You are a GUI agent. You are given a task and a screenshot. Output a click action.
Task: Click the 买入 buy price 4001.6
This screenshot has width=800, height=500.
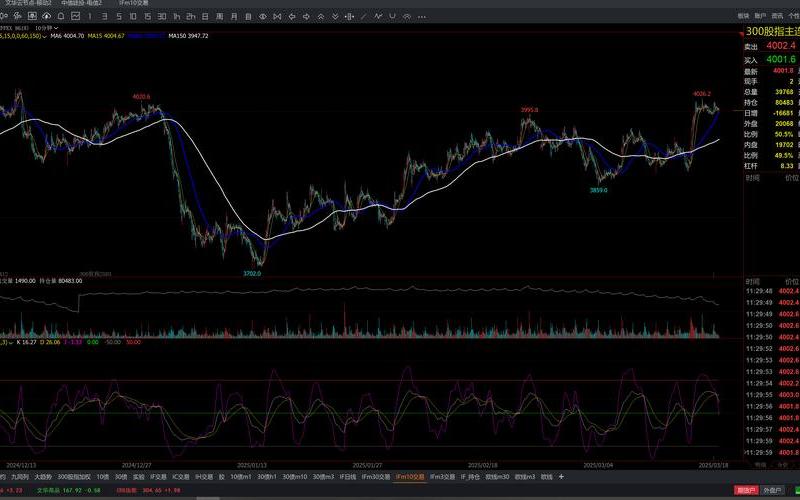pyautogui.click(x=780, y=59)
